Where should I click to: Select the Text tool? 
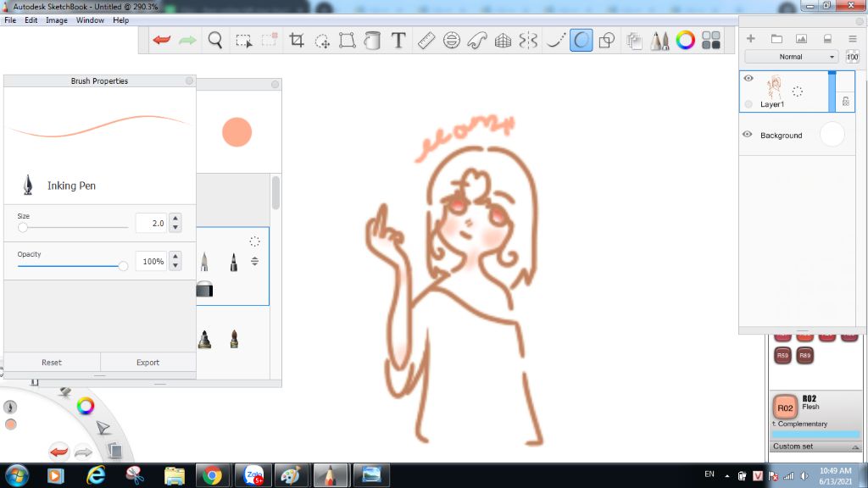[398, 40]
